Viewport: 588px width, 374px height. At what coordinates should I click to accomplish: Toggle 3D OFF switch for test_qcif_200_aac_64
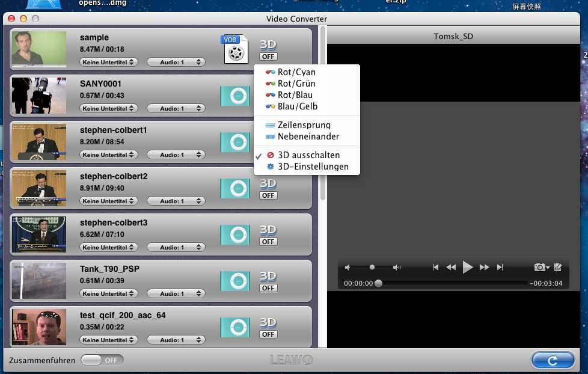[268, 334]
